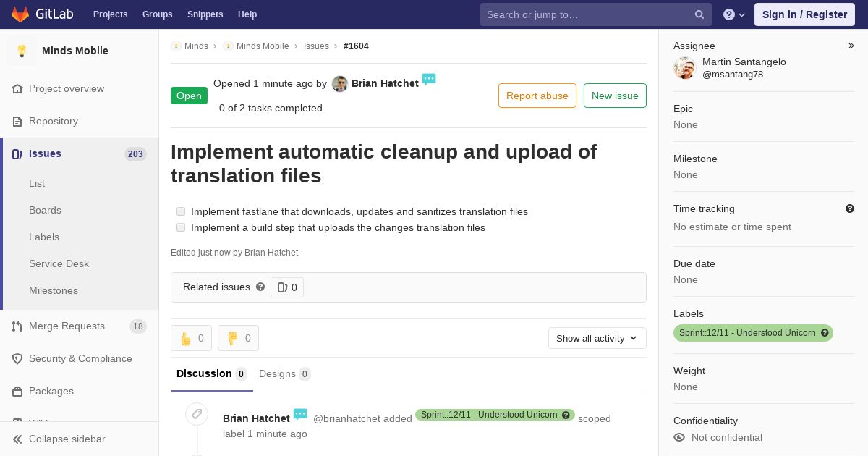868x456 pixels.
Task: Check the fastlane translation task checkbox
Action: click(x=181, y=211)
